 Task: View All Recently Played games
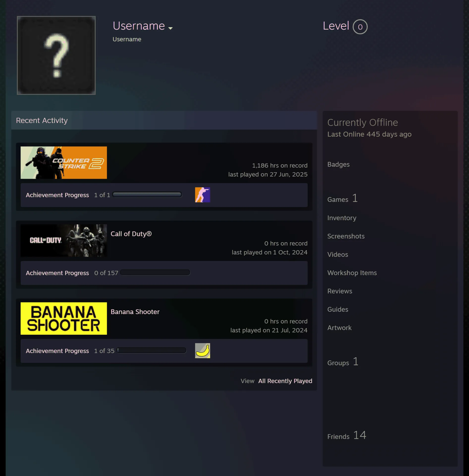(285, 381)
